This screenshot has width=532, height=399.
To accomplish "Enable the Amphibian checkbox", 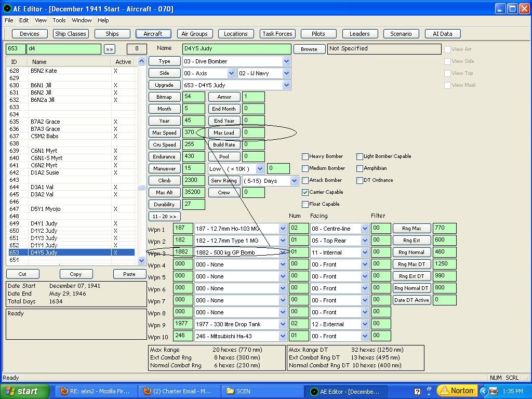I will 360,168.
